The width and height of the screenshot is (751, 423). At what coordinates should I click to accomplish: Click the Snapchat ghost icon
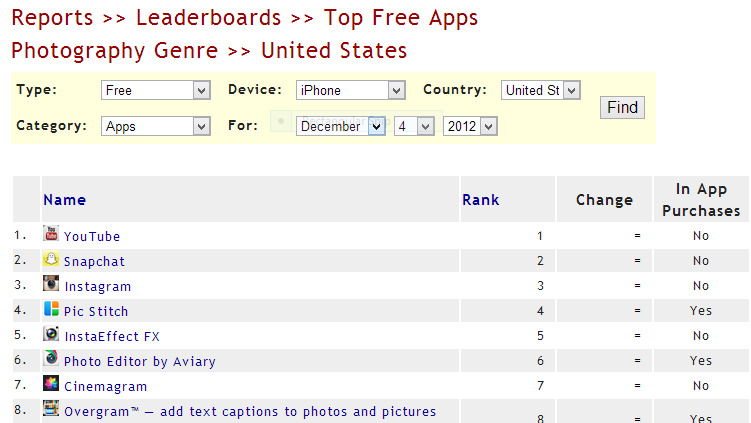pos(51,259)
